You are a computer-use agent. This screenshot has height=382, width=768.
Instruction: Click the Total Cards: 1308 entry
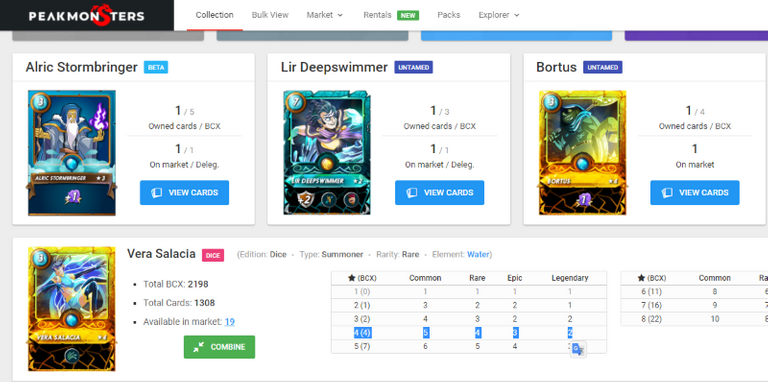tap(179, 303)
